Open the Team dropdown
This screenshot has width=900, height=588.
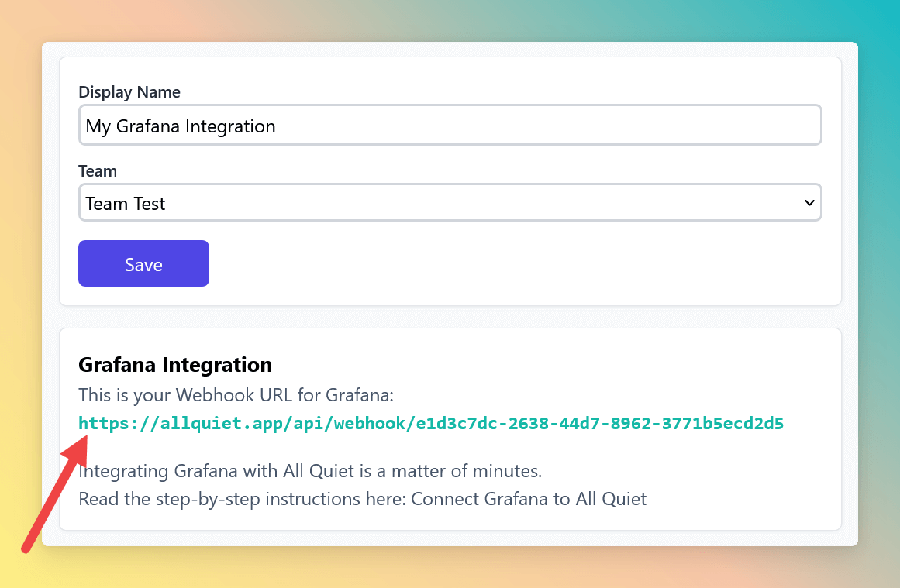point(450,202)
